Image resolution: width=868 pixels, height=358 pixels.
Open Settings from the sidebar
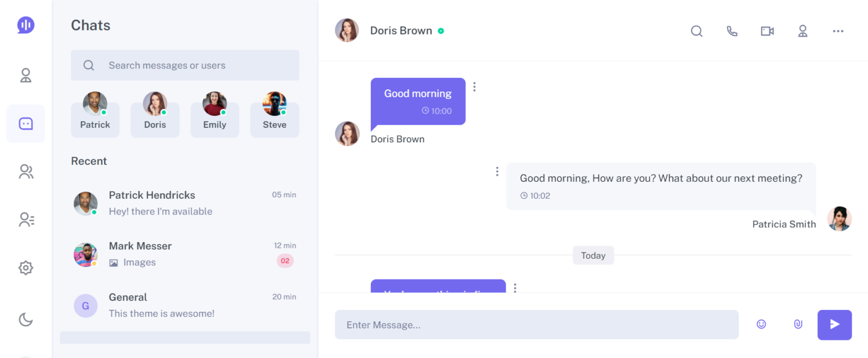point(25,268)
